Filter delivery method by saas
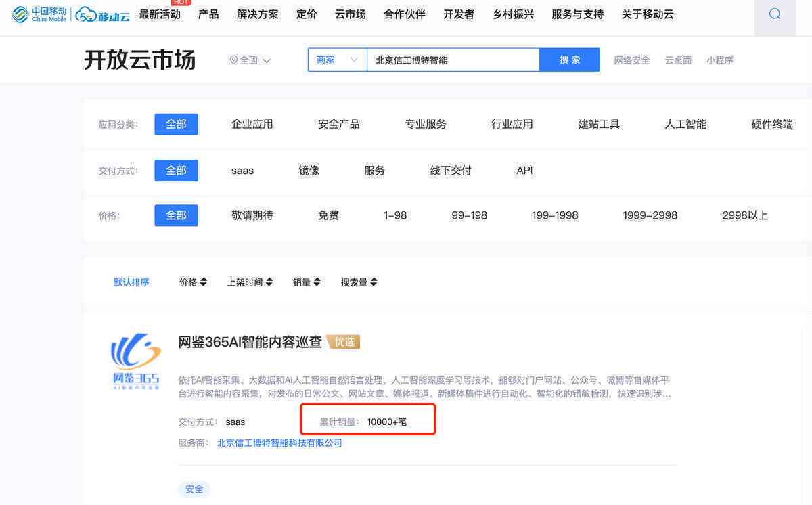Screen dimensions: 812x505 (x=242, y=171)
